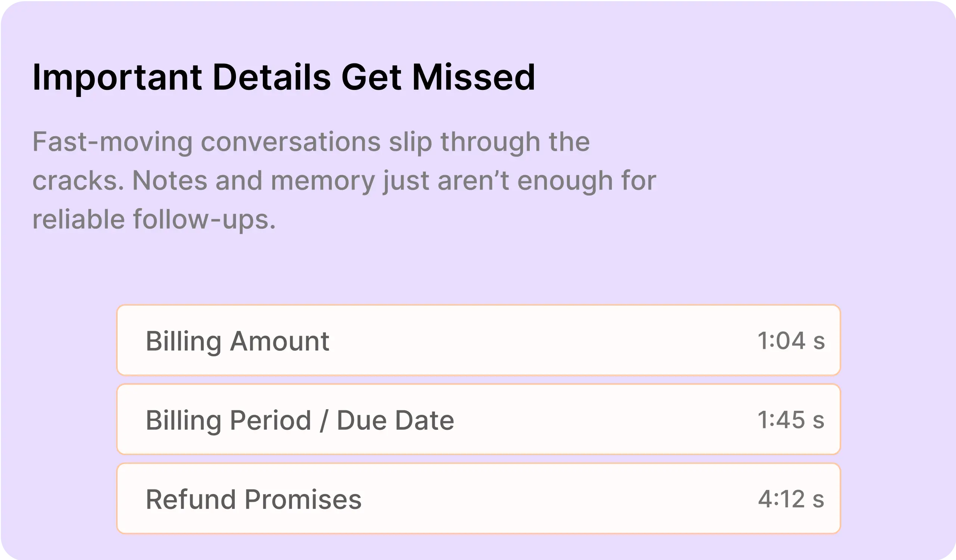This screenshot has height=560, width=956.
Task: Click the word Details in the heading
Action: (x=272, y=77)
